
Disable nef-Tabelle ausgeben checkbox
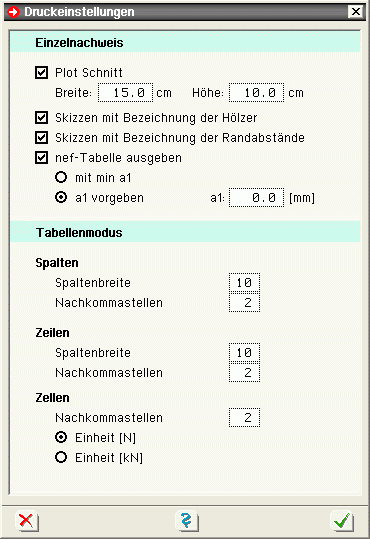coord(42,158)
